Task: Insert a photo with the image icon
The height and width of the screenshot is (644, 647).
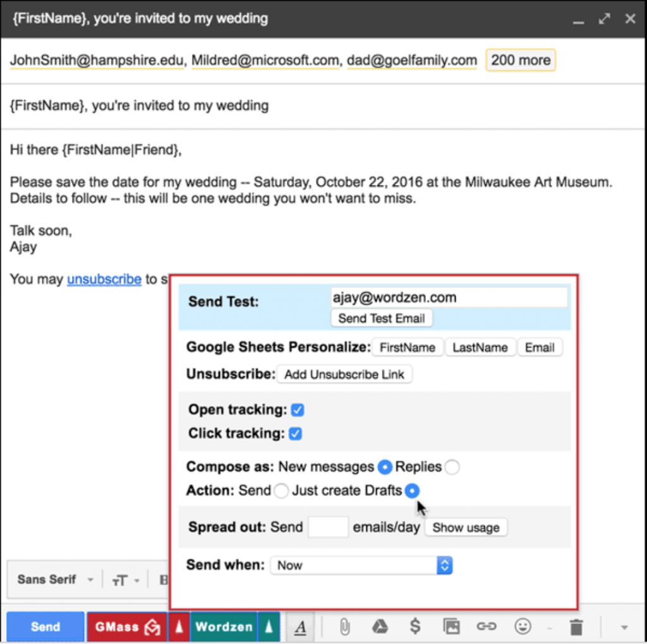Action: 451,627
